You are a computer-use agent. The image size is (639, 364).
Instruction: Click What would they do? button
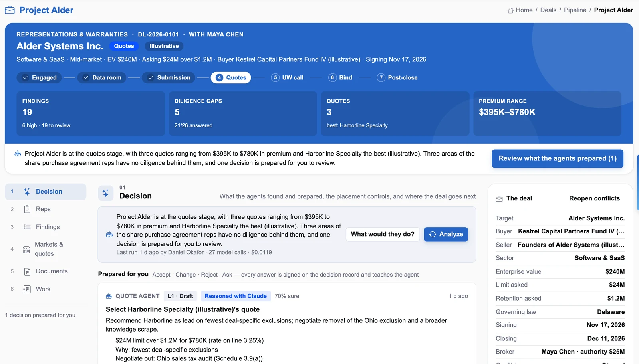coord(383,234)
